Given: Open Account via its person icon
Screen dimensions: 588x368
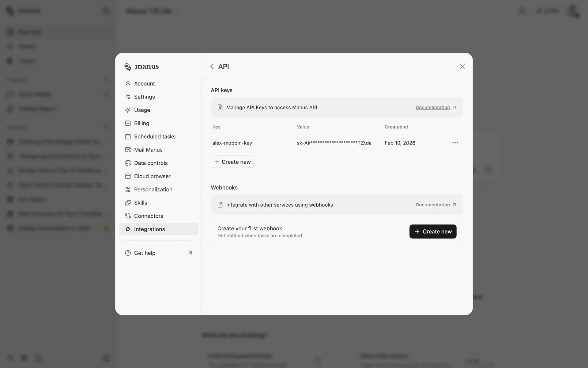Looking at the screenshot, I should pos(128,83).
